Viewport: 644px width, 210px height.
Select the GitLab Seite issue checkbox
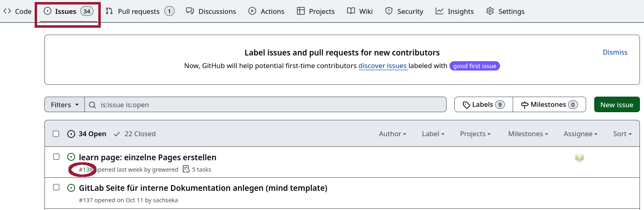(x=56, y=187)
